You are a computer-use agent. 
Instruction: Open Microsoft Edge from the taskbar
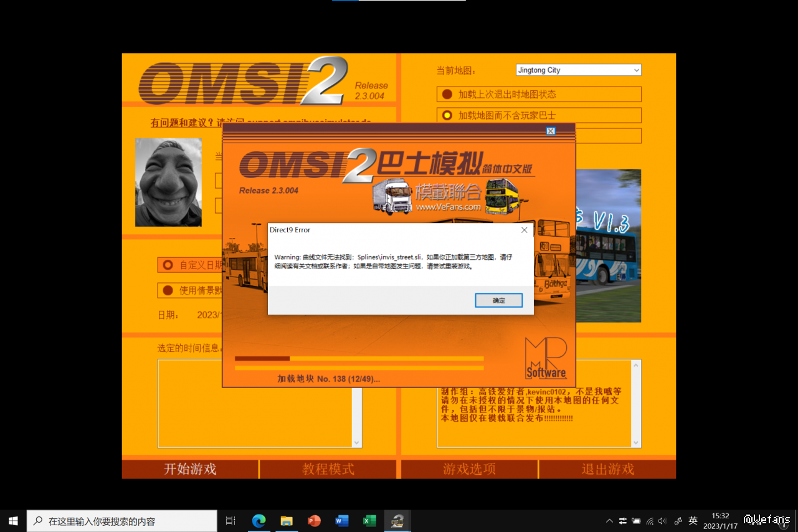point(259,521)
